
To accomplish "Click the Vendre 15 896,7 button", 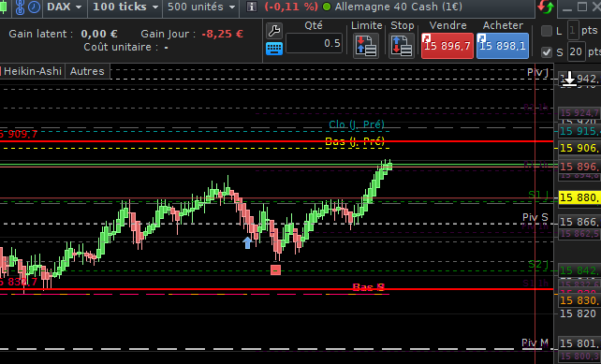I will coord(447,46).
